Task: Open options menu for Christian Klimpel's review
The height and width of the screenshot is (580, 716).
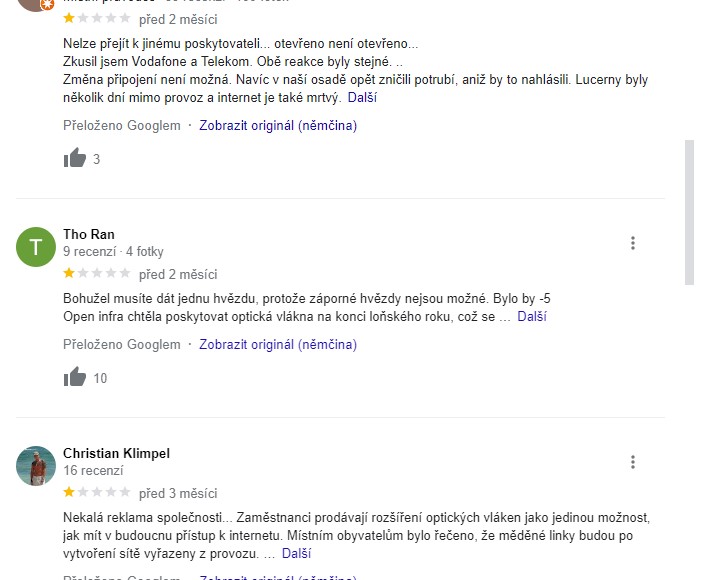Action: tap(633, 462)
